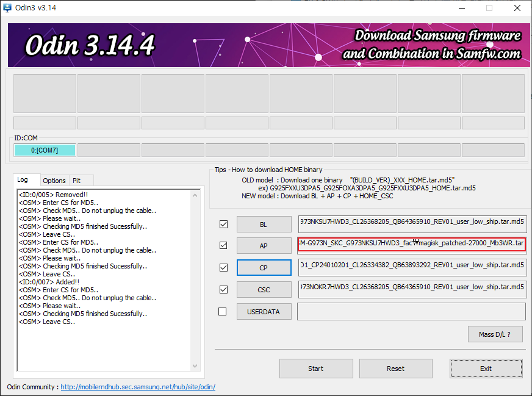Viewport: 532px width, 396px height.
Task: Click the log scrollbar up arrow
Action: [195, 195]
